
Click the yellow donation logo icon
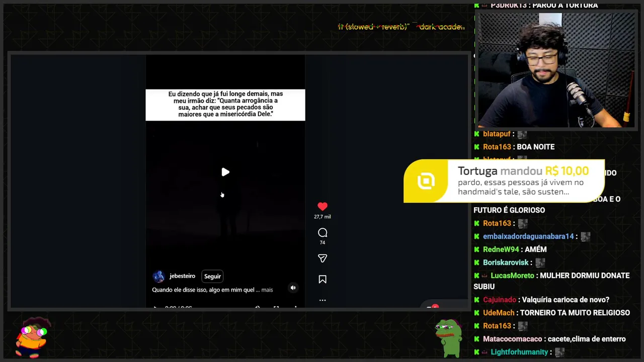tap(426, 181)
